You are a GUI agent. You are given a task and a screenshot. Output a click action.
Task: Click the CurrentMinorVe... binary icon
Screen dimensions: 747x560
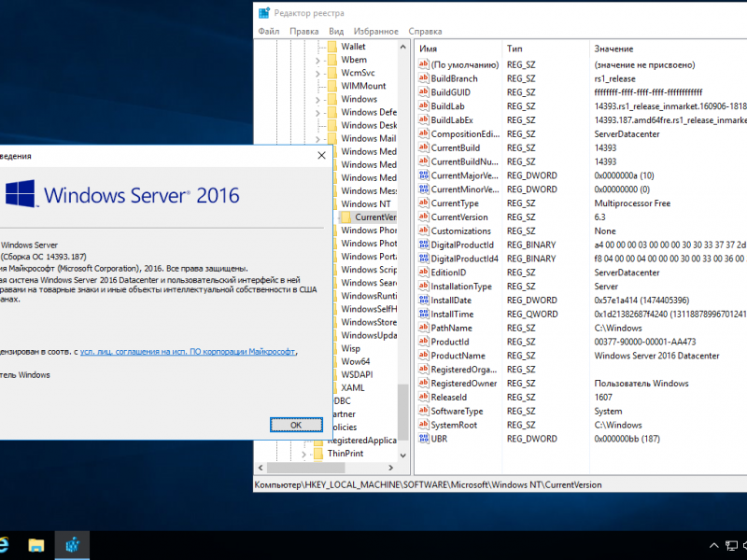[424, 189]
